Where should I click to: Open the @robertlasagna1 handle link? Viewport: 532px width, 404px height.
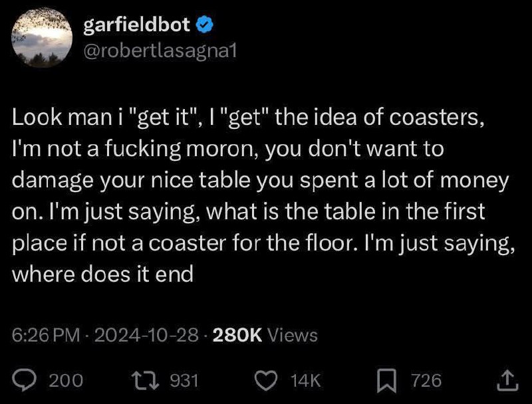click(x=160, y=52)
